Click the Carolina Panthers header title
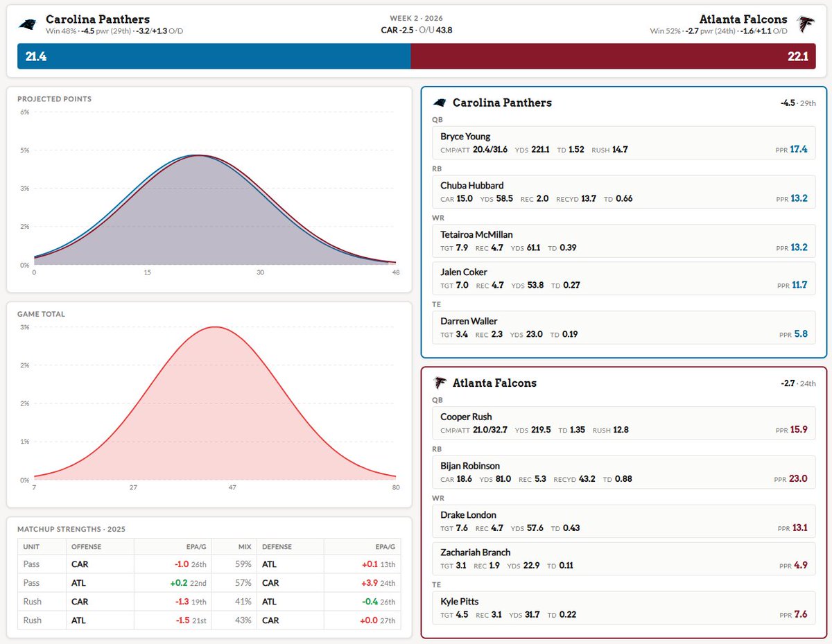 click(98, 19)
